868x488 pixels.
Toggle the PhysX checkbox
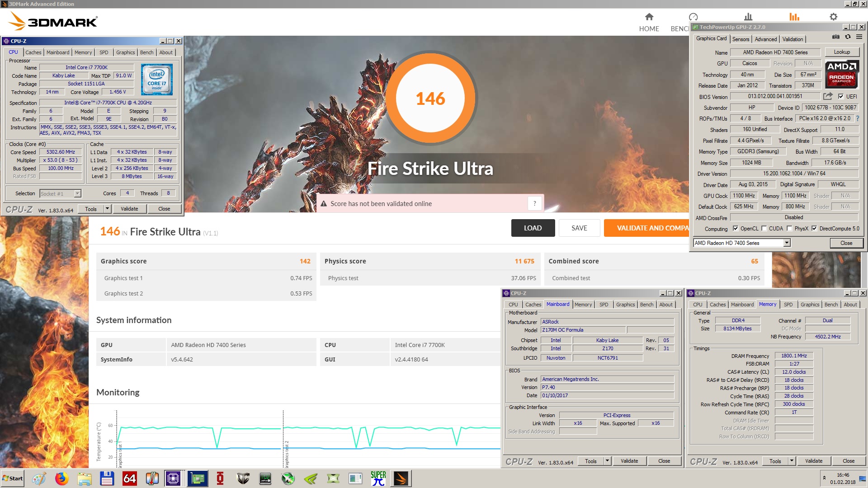pos(790,229)
